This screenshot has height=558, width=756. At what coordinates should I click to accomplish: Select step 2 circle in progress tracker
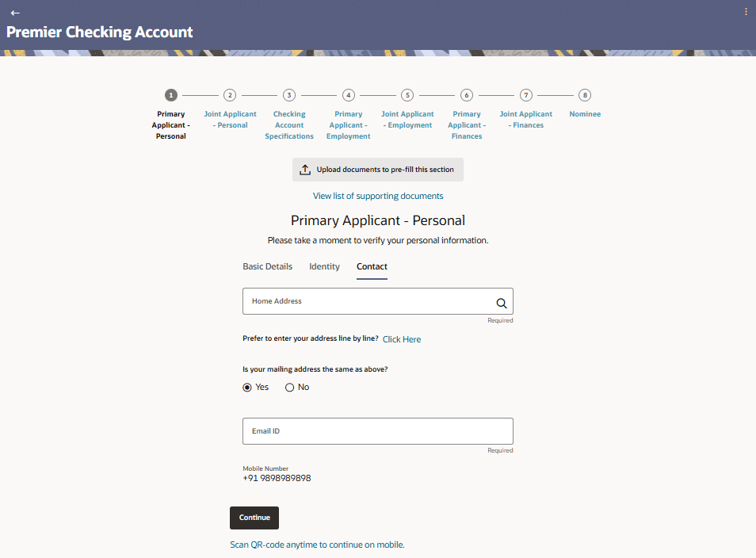(230, 95)
